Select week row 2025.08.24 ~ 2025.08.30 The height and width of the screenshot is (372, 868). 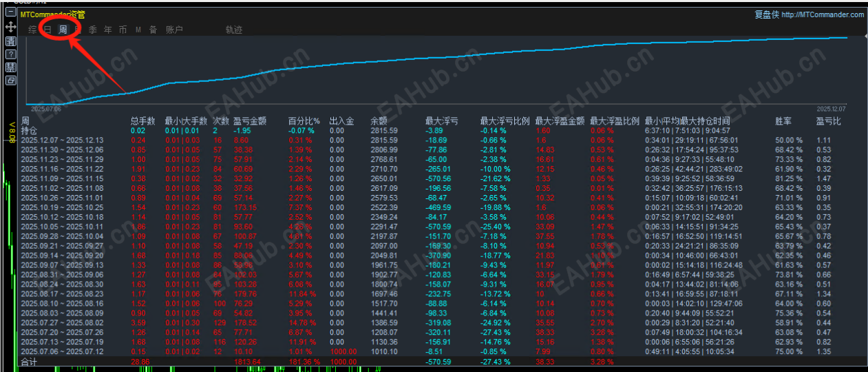tap(63, 285)
